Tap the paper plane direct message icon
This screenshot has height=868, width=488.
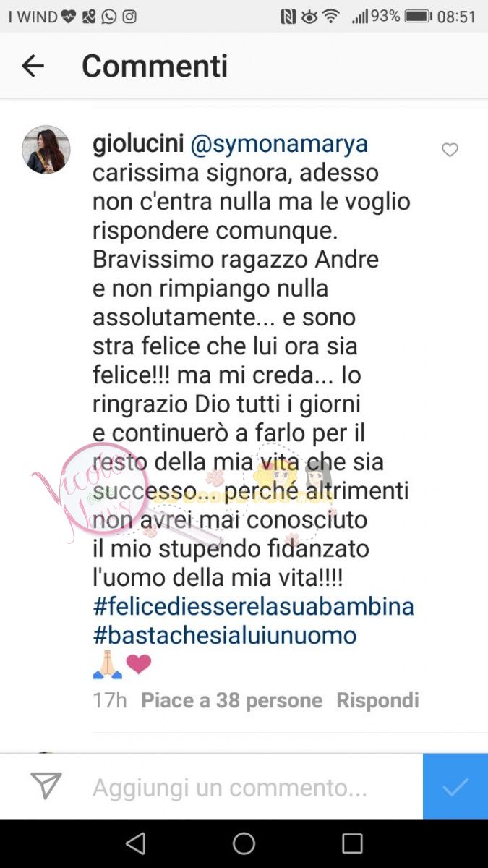click(46, 786)
